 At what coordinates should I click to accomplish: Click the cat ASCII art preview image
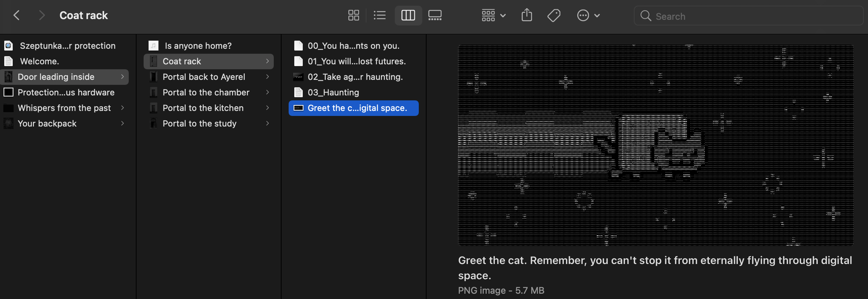pos(655,145)
